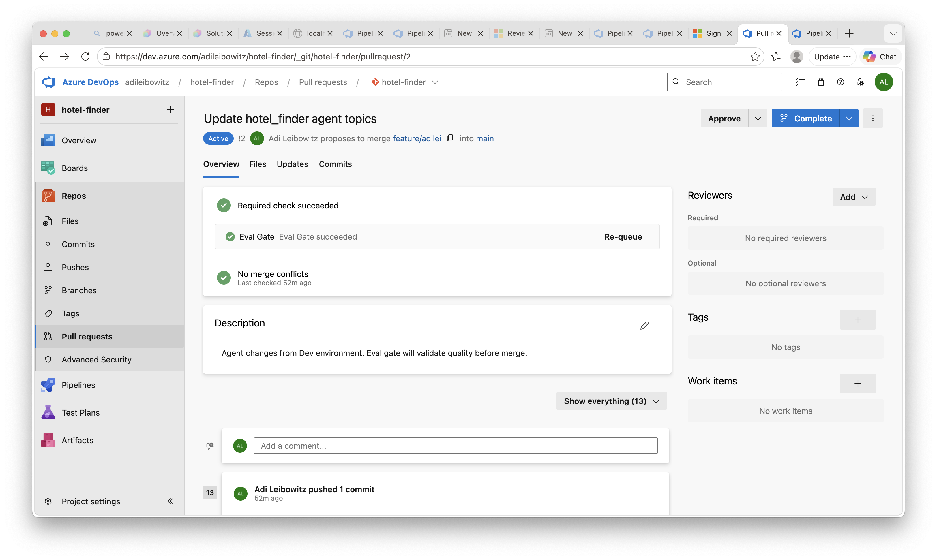The height and width of the screenshot is (560, 937).
Task: Switch to the Commits tab
Action: click(335, 164)
